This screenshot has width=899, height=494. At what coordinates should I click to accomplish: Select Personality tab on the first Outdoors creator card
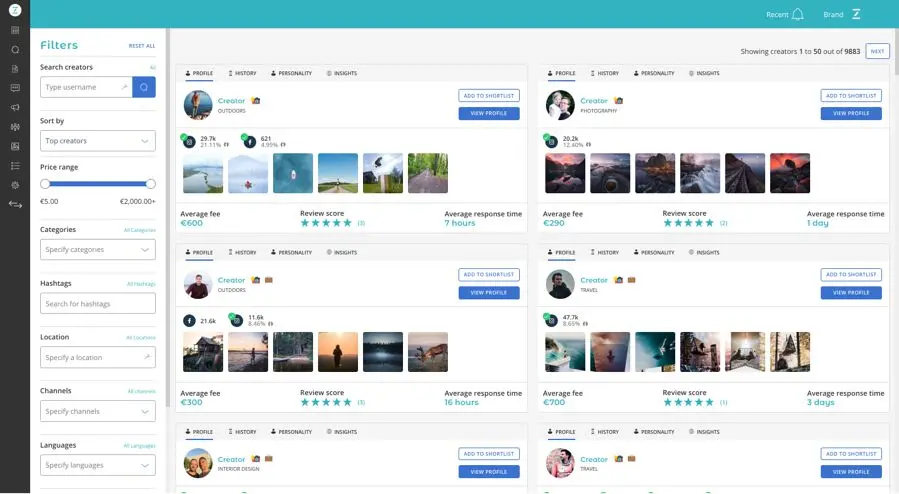pyautogui.click(x=291, y=73)
